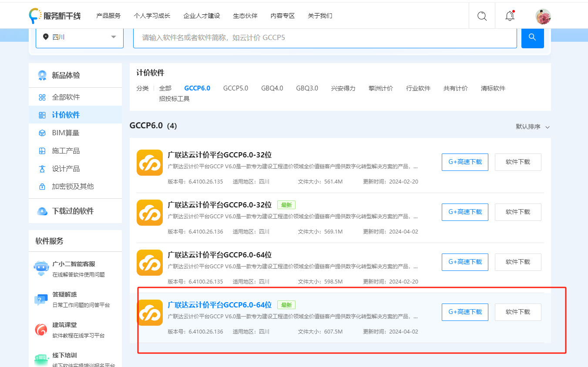588x367 pixels.
Task: Select the 兴安得力 category filter
Action: 343,88
